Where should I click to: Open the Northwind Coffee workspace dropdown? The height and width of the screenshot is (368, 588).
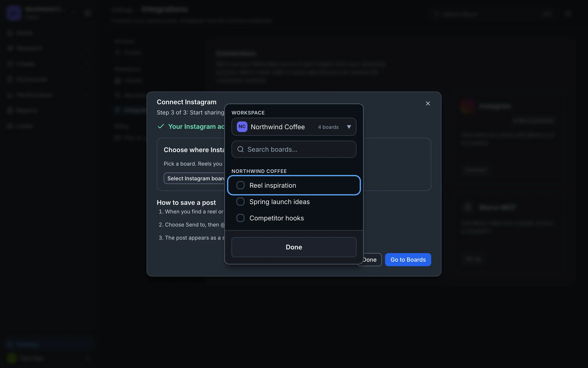coord(294,127)
